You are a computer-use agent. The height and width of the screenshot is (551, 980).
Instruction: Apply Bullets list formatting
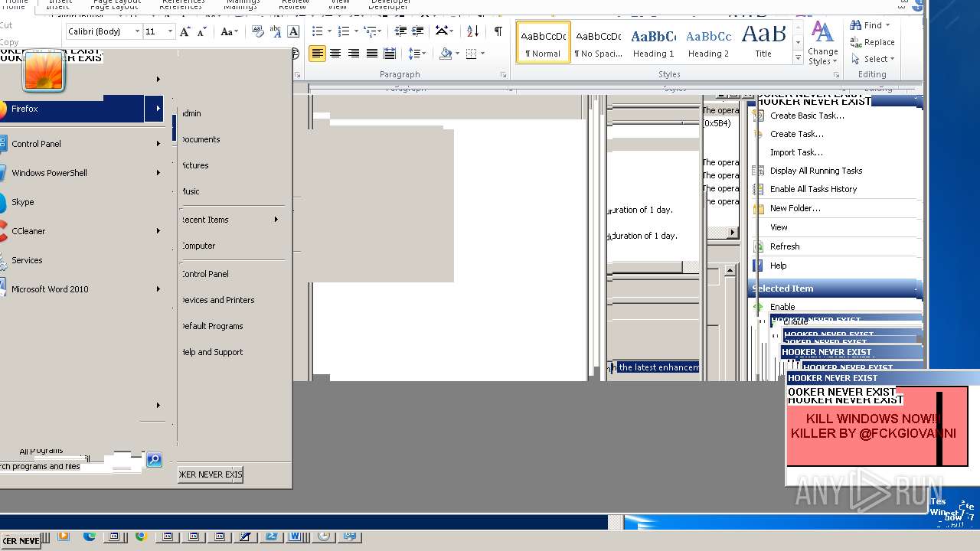click(x=317, y=31)
